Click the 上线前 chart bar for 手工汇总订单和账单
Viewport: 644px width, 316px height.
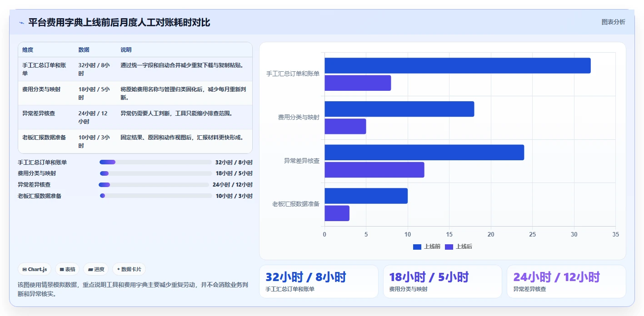(x=457, y=65)
